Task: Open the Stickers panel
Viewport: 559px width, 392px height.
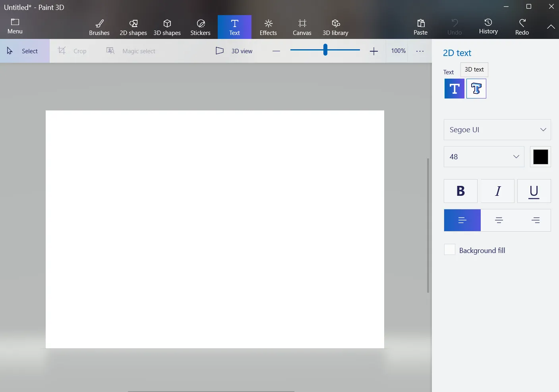Action: click(200, 27)
